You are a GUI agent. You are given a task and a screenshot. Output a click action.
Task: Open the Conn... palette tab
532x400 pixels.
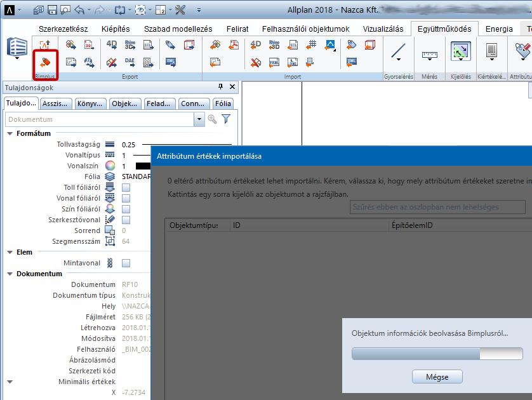click(193, 103)
